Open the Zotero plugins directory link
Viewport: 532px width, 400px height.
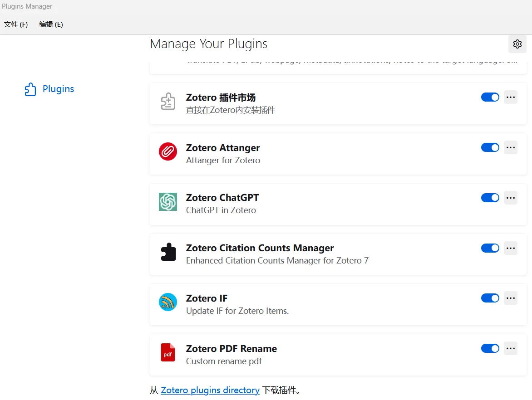pos(210,390)
